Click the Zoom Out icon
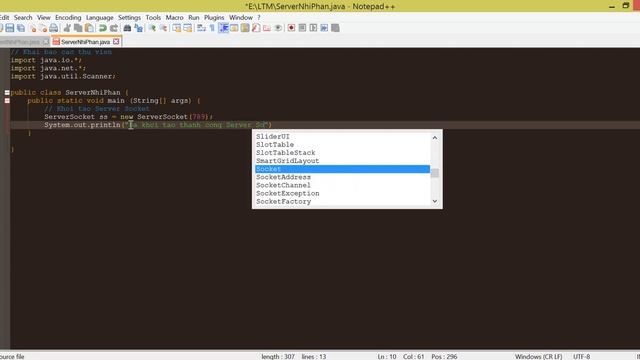640x360 pixels. [x=163, y=28]
